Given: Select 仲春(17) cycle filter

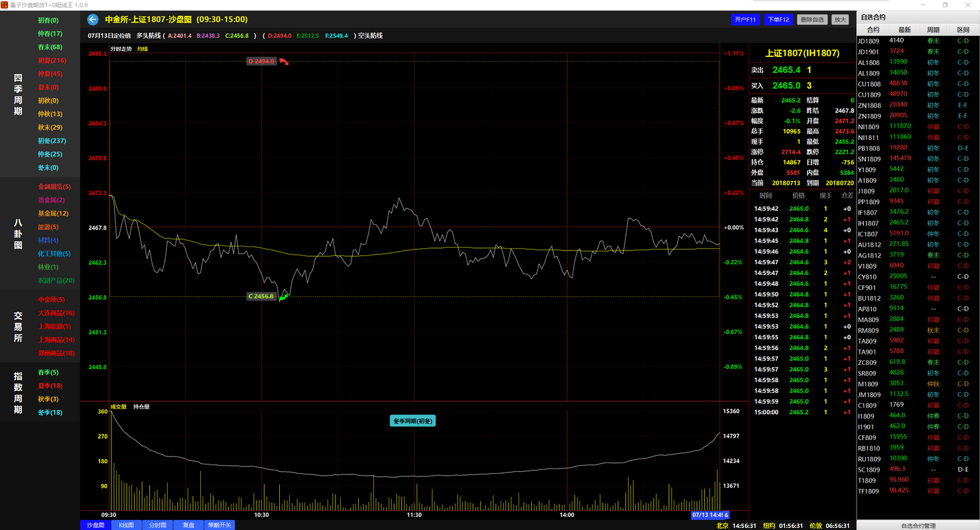Looking at the screenshot, I should 50,34.
